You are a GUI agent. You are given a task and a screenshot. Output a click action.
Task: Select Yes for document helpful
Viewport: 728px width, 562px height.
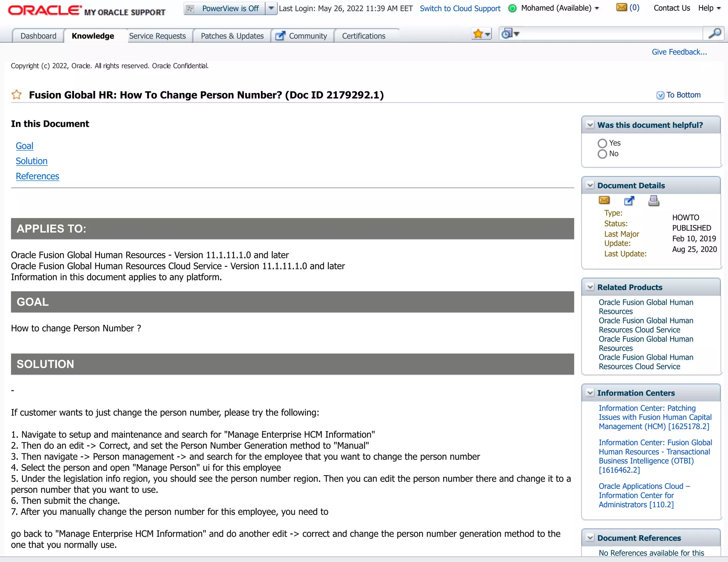[x=602, y=143]
